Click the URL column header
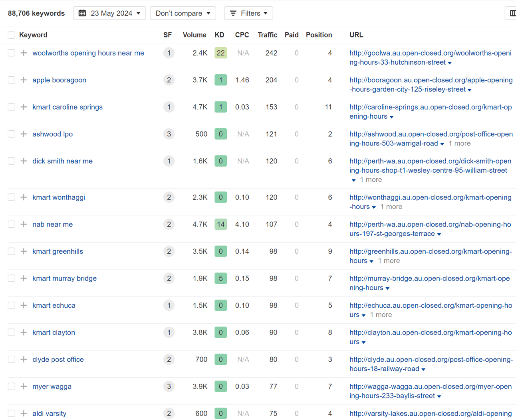This screenshot has height=420, width=516. coord(356,35)
